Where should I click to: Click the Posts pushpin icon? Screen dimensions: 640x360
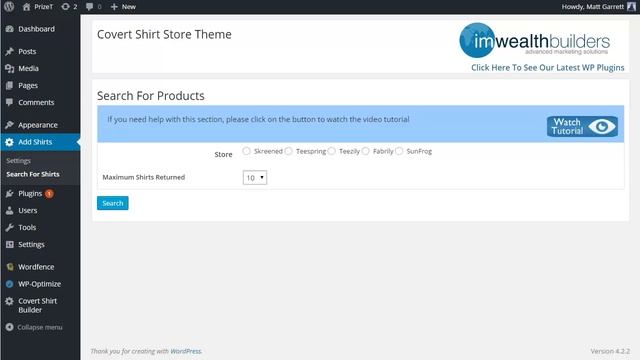point(10,51)
